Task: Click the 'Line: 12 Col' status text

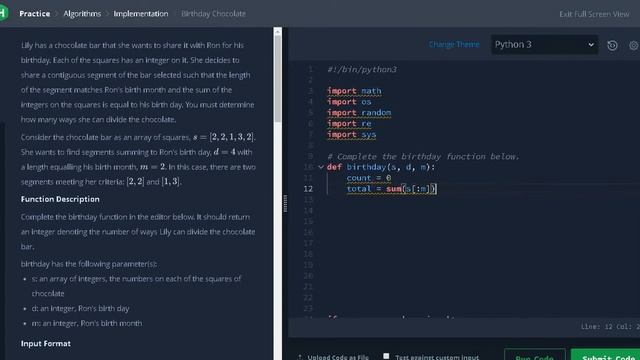Action: pos(610,327)
